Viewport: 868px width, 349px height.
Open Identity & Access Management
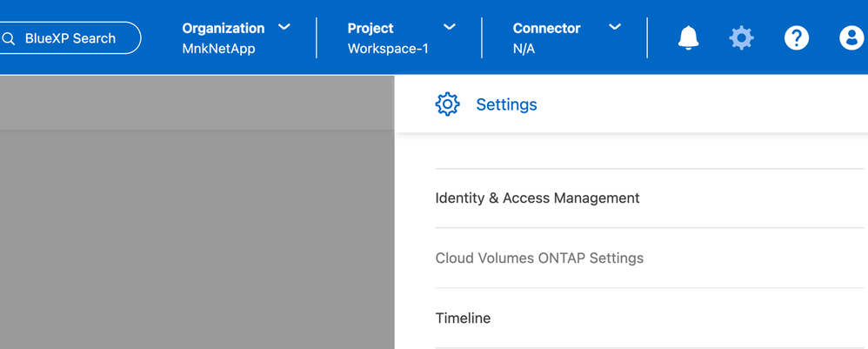[x=537, y=198]
